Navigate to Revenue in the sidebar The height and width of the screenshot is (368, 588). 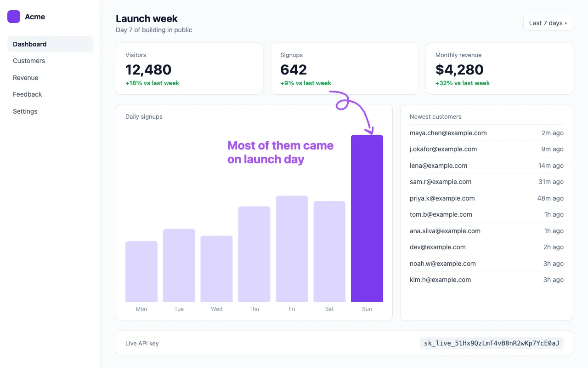pyautogui.click(x=50, y=78)
